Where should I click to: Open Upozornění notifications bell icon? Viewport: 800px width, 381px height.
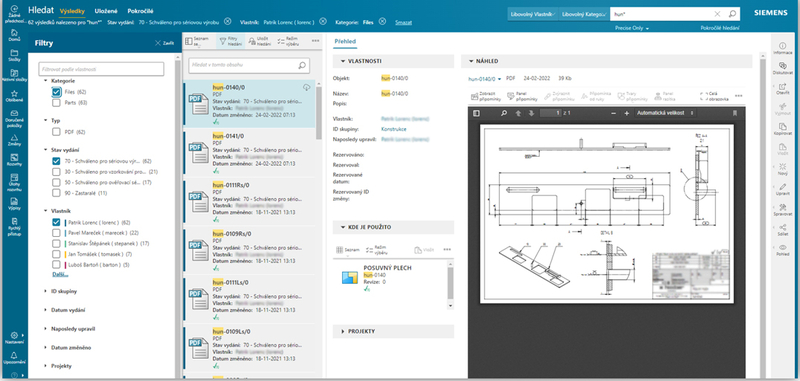14,358
